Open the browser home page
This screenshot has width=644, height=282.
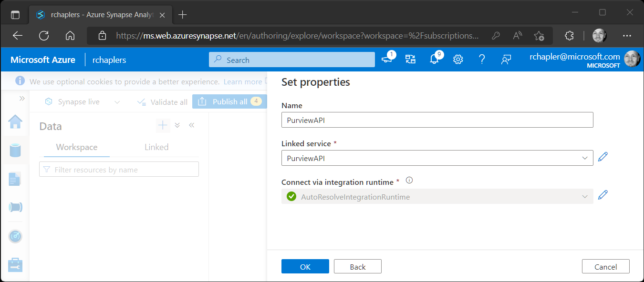click(x=70, y=36)
